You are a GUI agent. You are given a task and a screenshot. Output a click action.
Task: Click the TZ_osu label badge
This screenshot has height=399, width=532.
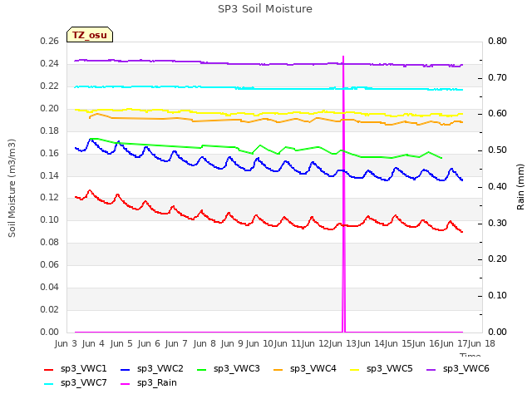tap(90, 35)
